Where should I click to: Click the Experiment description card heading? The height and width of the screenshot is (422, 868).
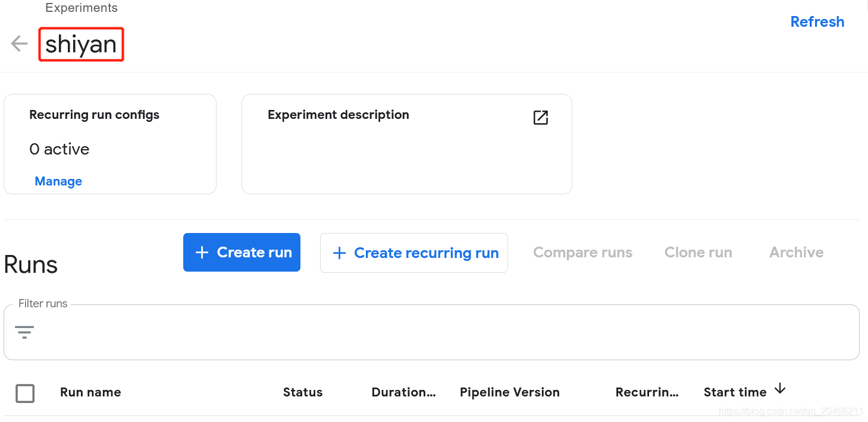click(x=339, y=115)
